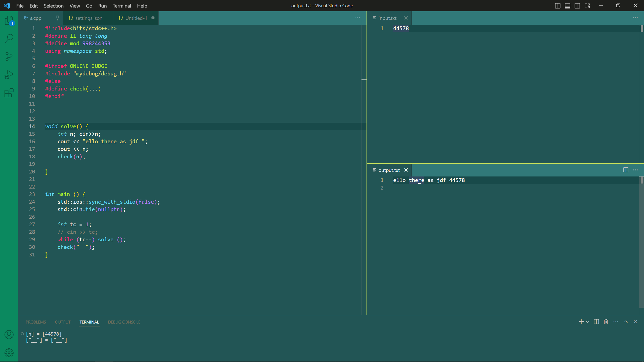The height and width of the screenshot is (362, 644).
Task: Open the Manage gear icon
Action: (9, 353)
